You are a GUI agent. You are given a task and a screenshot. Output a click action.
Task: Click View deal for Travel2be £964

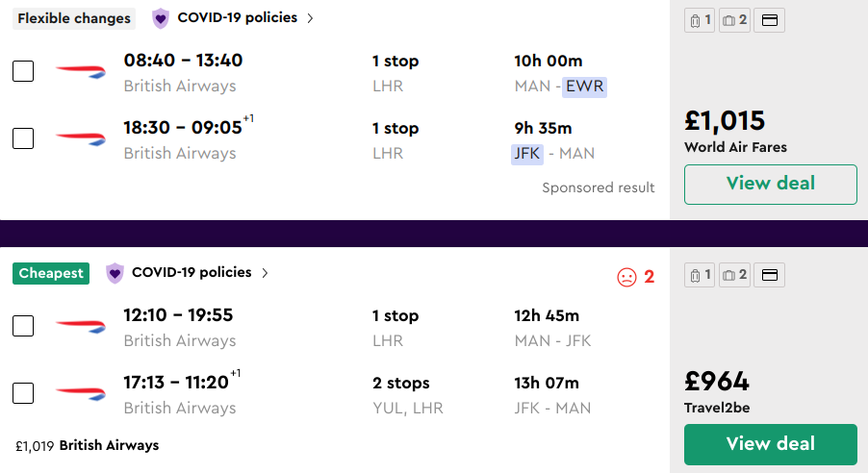tap(770, 444)
